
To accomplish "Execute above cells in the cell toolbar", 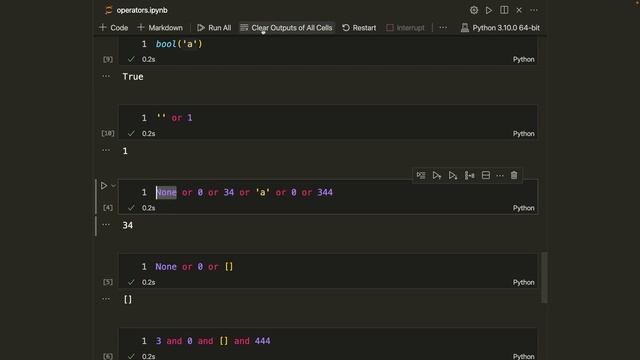I will (x=437, y=176).
